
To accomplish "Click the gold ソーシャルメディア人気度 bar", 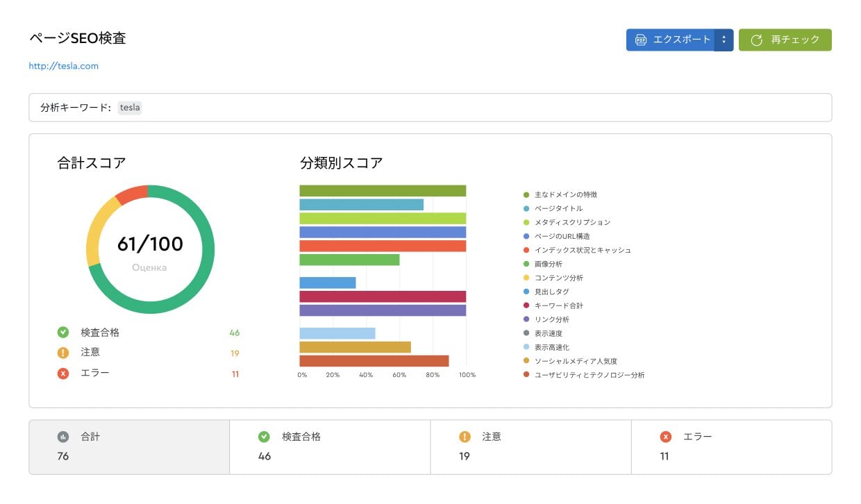I will (355, 347).
